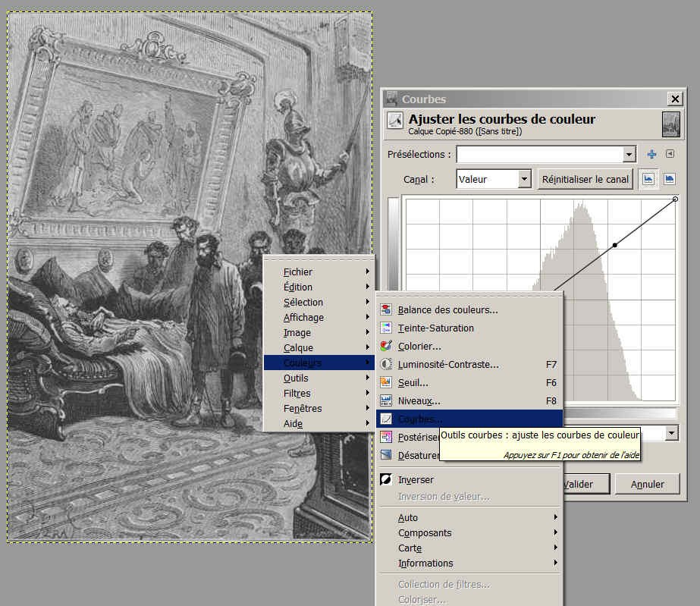
Task: Switch to logarithmic histogram display
Action: point(669,179)
